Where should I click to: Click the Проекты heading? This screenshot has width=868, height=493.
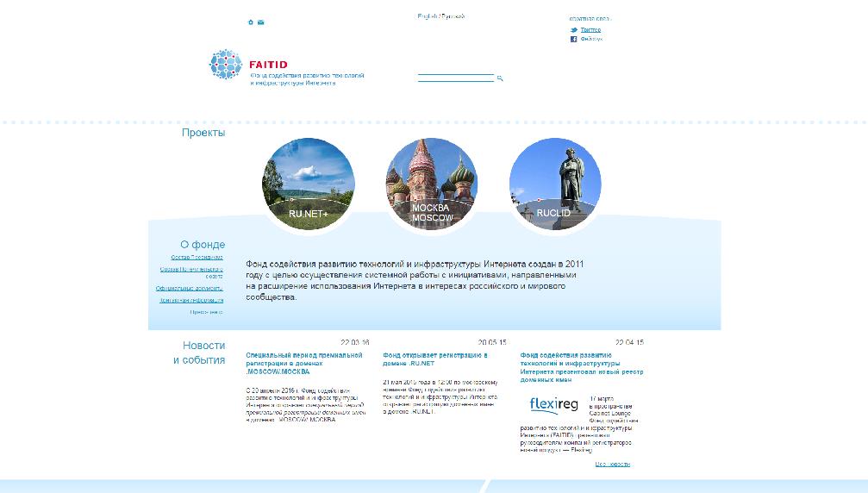pos(203,133)
